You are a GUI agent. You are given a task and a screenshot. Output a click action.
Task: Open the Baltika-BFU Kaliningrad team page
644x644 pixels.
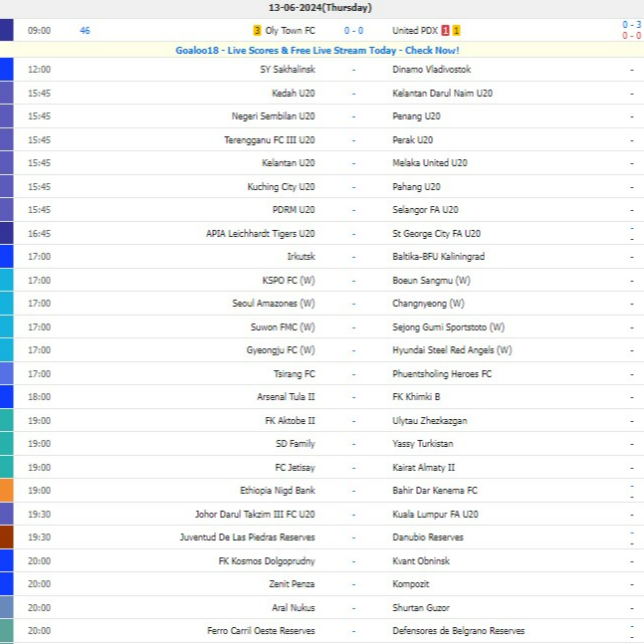click(x=438, y=256)
